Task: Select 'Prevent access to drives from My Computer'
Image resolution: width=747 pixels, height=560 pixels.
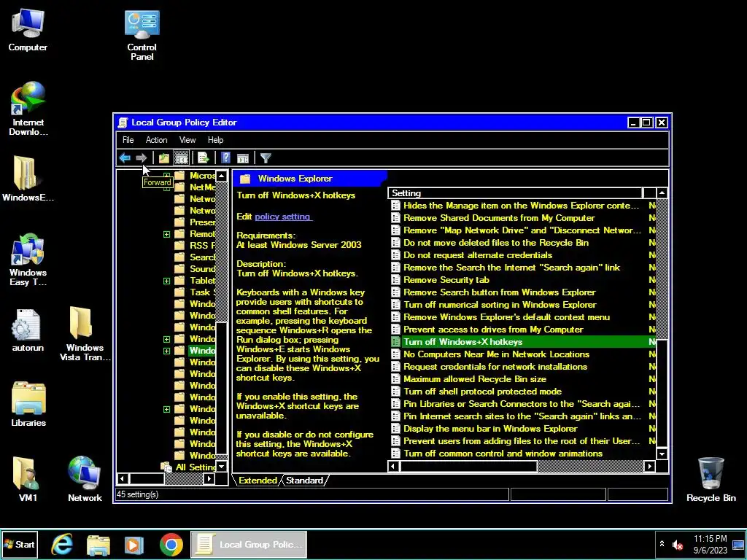Action: coord(493,329)
